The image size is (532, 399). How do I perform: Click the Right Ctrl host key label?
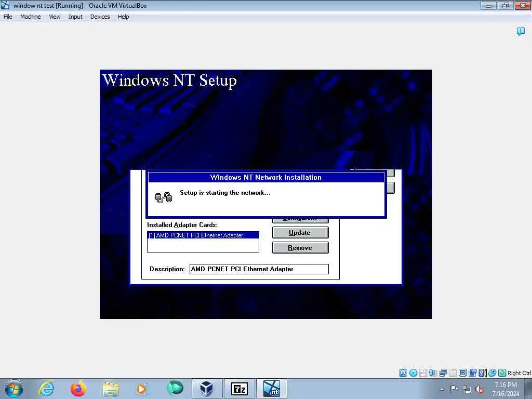pyautogui.click(x=520, y=373)
